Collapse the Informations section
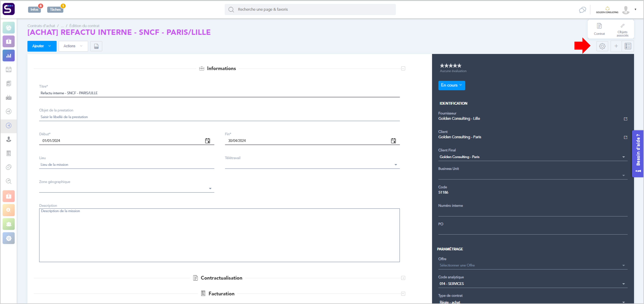Screen dimensions: 644x304 coord(403,68)
